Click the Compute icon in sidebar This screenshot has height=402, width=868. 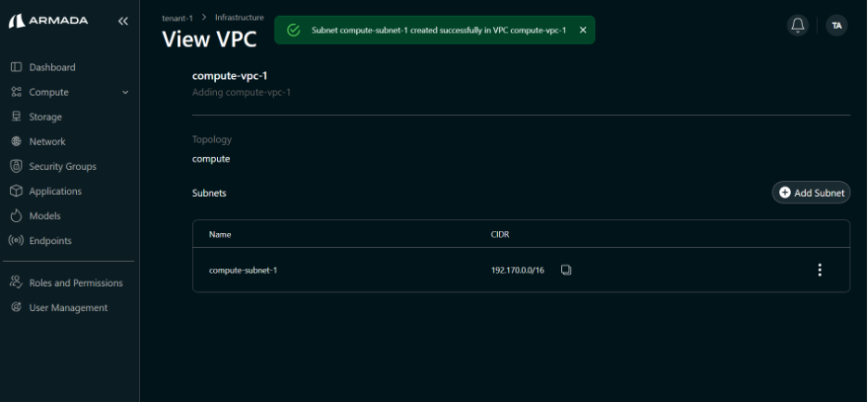tap(16, 92)
